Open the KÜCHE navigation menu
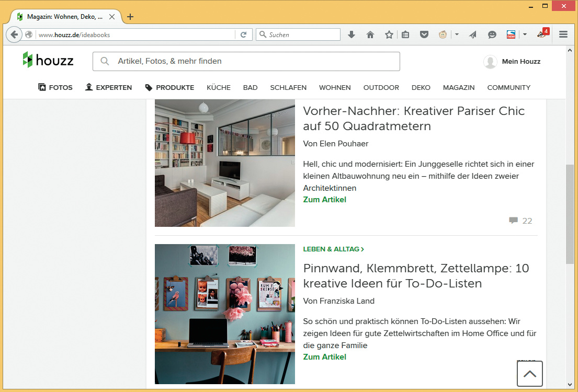The image size is (578, 392). [x=219, y=88]
